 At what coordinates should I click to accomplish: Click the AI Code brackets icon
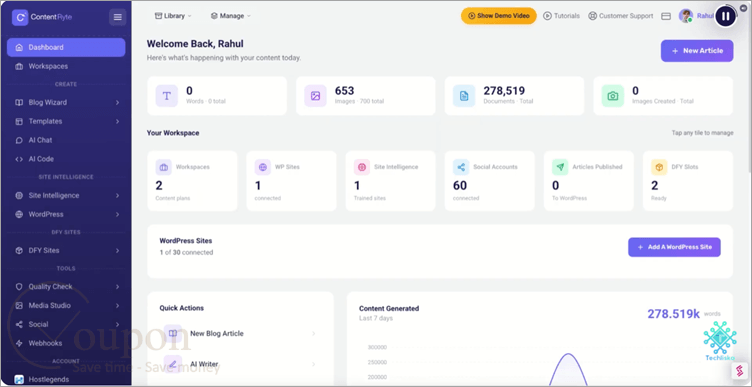coord(19,159)
